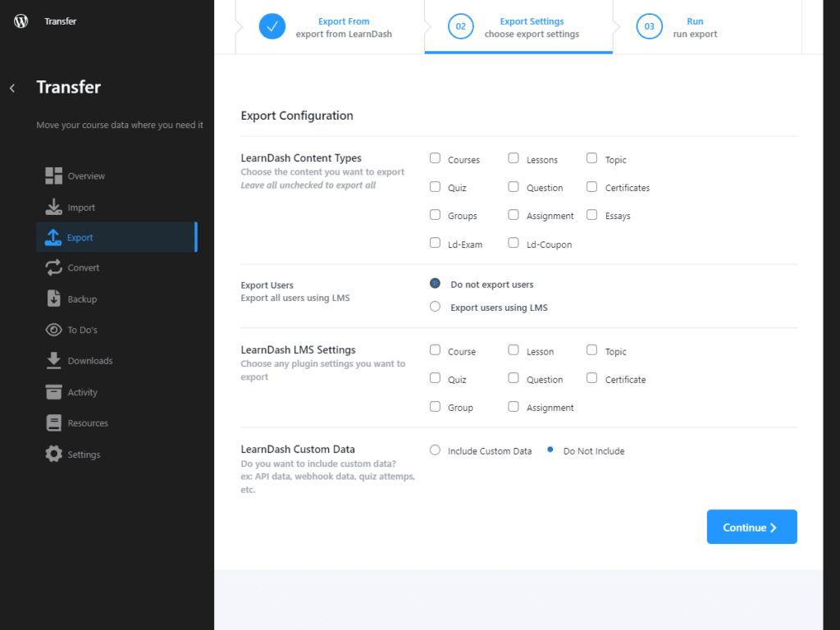Click the To Do's eye icon
The height and width of the screenshot is (630, 840).
(53, 330)
